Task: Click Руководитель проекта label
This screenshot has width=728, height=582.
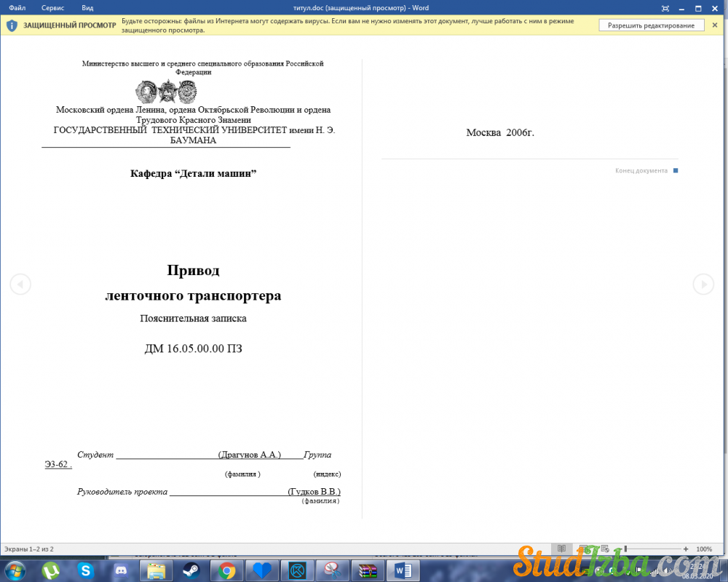Action: click(x=122, y=492)
